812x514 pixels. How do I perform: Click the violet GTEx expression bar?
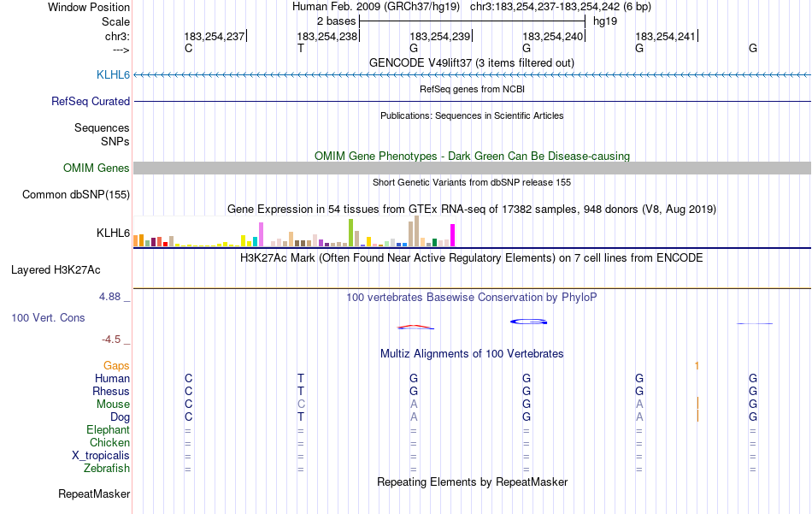261,234
